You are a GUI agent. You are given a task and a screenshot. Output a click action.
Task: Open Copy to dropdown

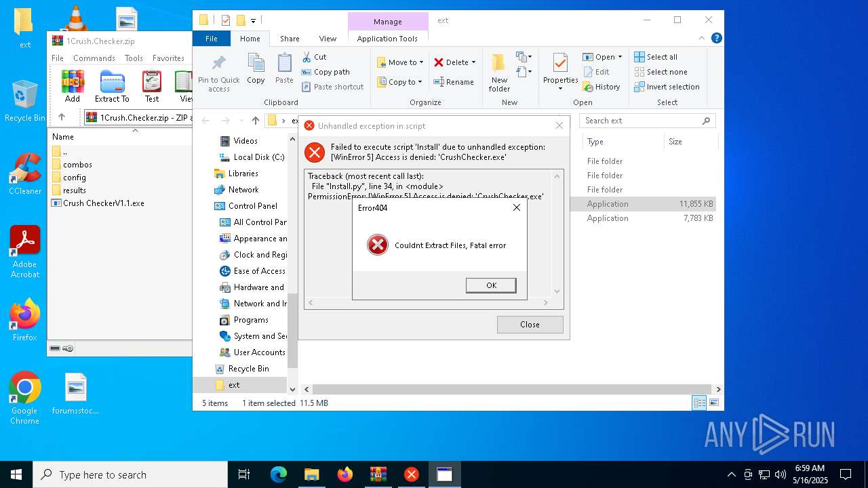pos(400,82)
